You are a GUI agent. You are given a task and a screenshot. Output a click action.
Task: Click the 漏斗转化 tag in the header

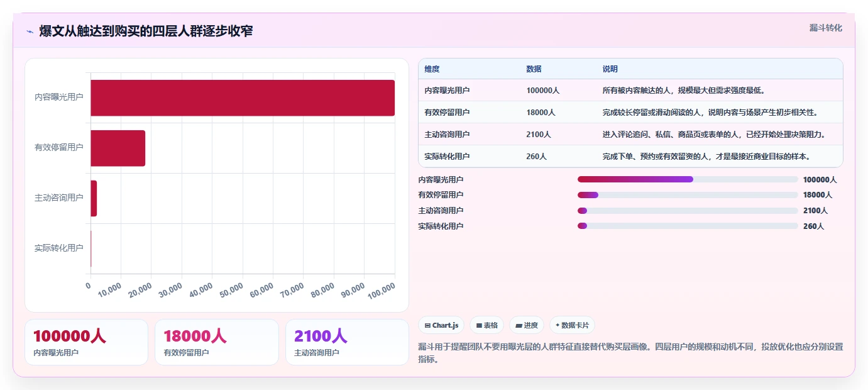(825, 28)
